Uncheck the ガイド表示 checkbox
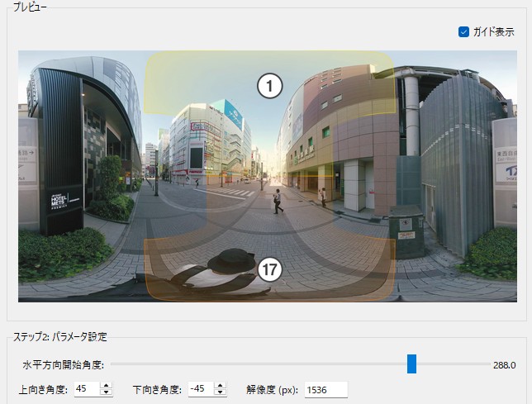 coord(463,32)
